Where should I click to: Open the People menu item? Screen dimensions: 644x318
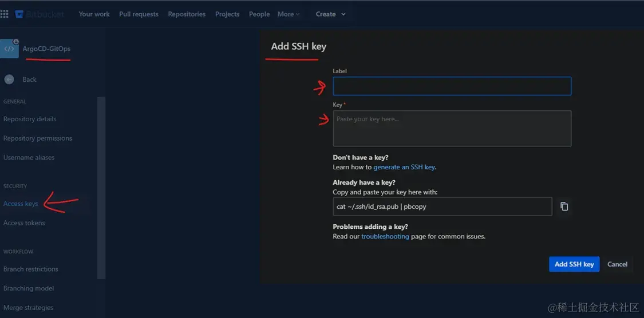tap(259, 14)
